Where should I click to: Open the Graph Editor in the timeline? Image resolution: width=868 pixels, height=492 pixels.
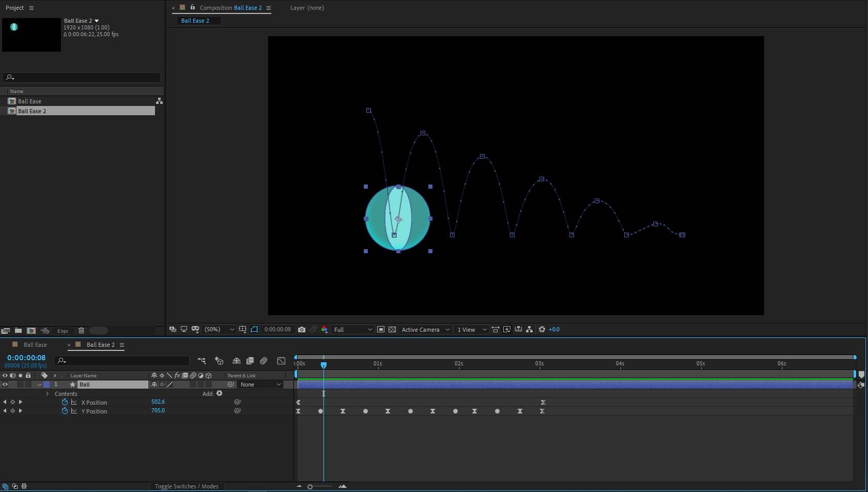[x=281, y=361]
